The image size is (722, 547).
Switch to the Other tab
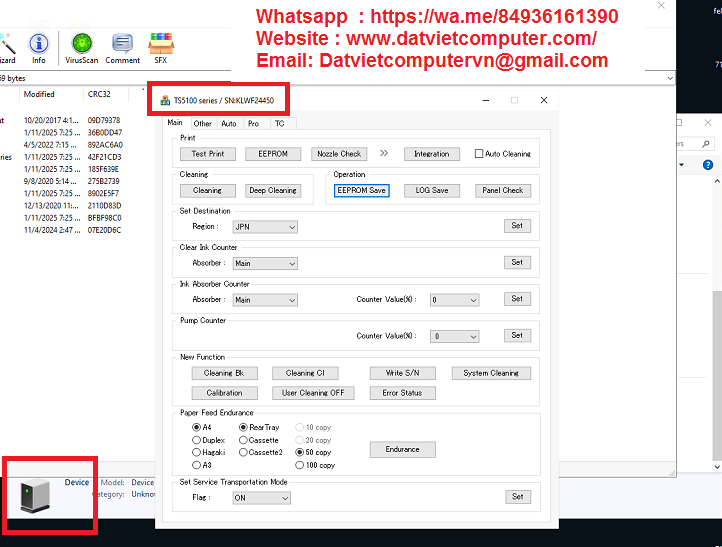pyautogui.click(x=203, y=124)
